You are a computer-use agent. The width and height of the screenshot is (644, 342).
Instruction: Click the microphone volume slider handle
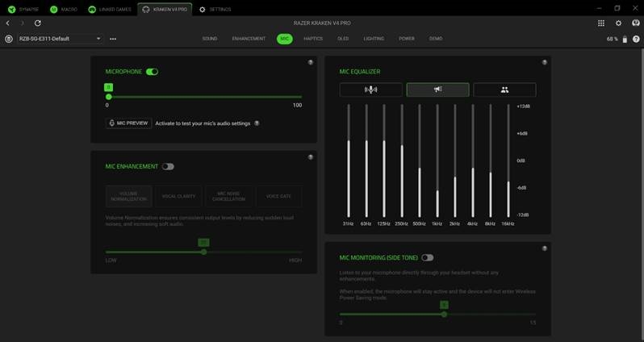pos(109,97)
